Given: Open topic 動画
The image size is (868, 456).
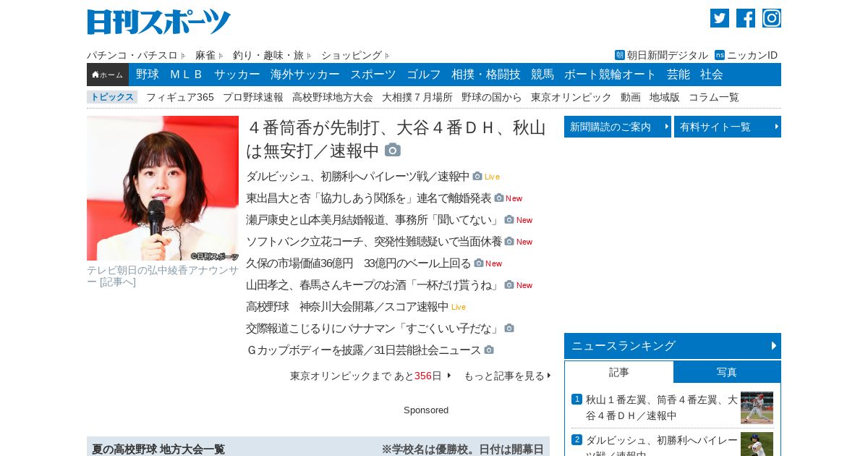Looking at the screenshot, I should click(631, 97).
